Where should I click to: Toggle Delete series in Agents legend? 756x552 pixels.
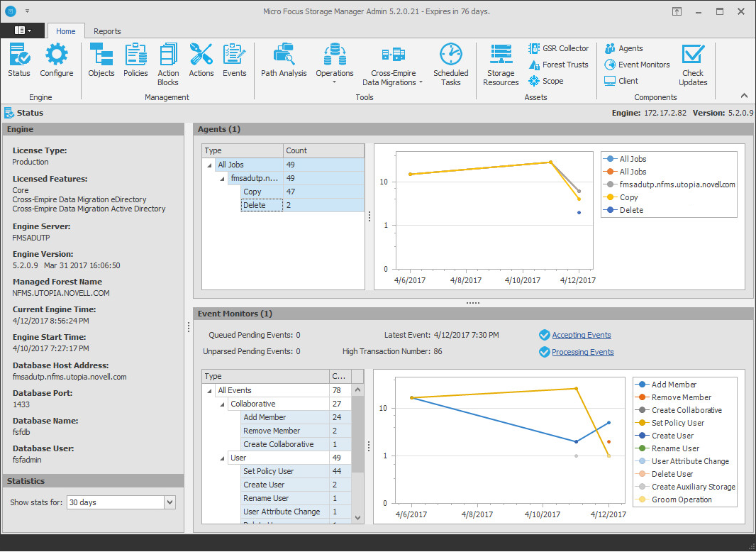pos(623,210)
